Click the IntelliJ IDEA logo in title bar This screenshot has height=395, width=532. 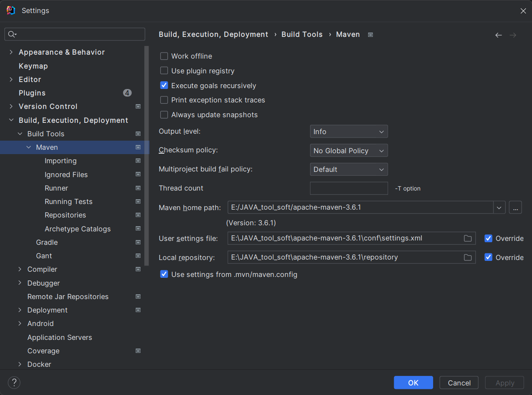11,10
